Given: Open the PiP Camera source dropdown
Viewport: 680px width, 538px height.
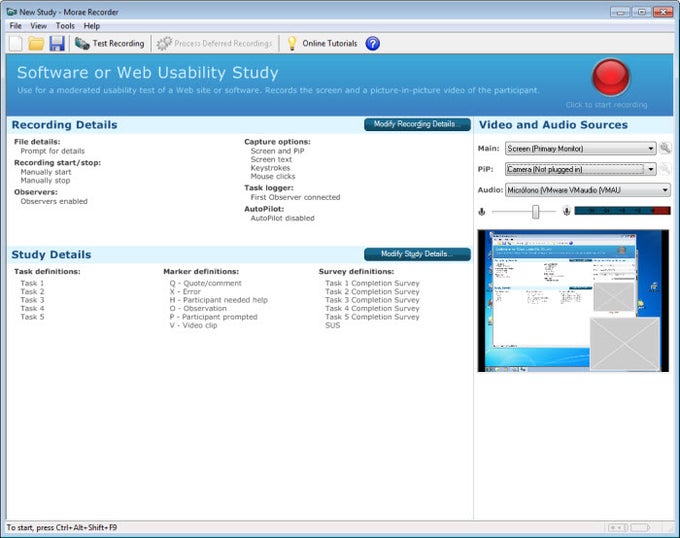Looking at the screenshot, I should click(x=580, y=169).
